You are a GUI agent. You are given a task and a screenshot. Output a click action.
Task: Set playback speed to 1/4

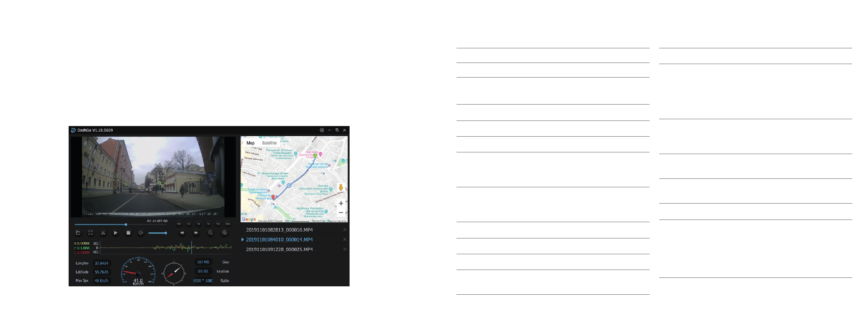(x=179, y=224)
